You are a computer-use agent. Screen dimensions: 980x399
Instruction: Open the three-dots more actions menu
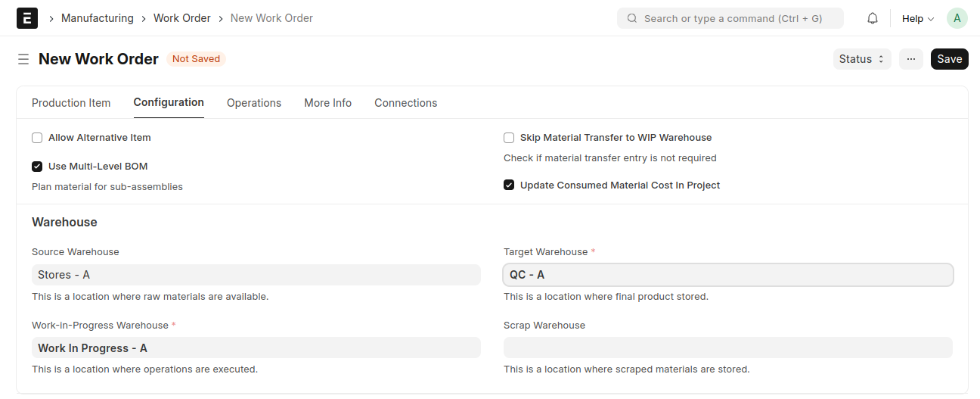pyautogui.click(x=911, y=59)
